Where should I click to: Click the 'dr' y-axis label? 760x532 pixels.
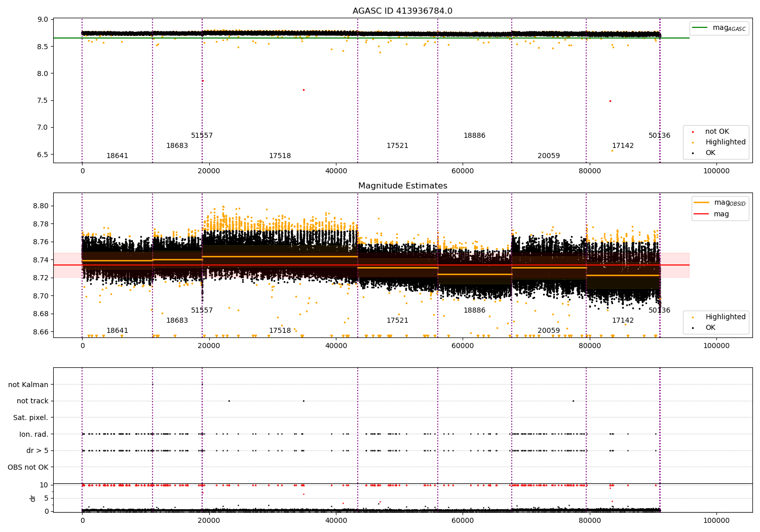[x=33, y=498]
